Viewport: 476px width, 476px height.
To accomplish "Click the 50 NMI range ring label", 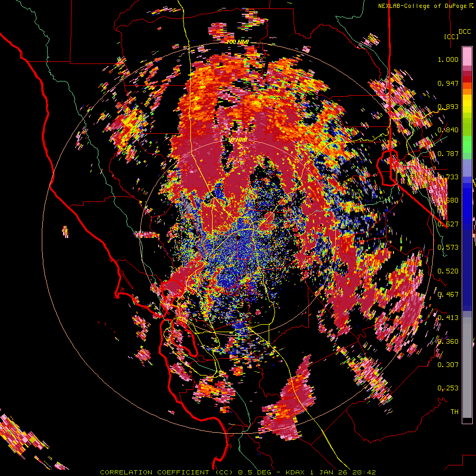I will pos(237,140).
